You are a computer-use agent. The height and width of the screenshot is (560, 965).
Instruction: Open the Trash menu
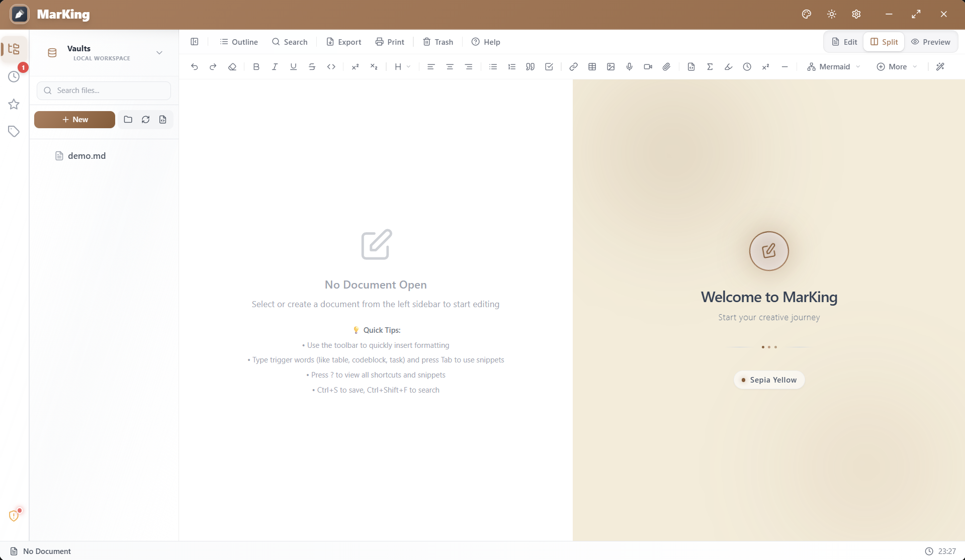click(437, 42)
